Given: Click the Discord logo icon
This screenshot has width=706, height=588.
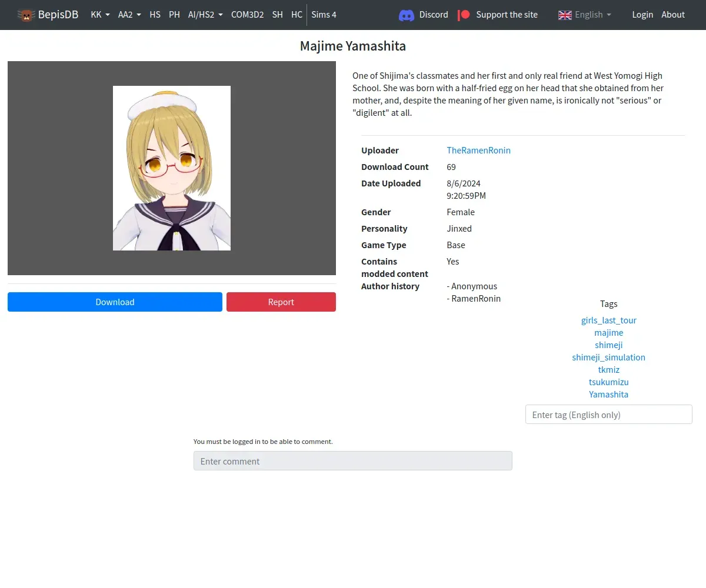Looking at the screenshot, I should [407, 15].
